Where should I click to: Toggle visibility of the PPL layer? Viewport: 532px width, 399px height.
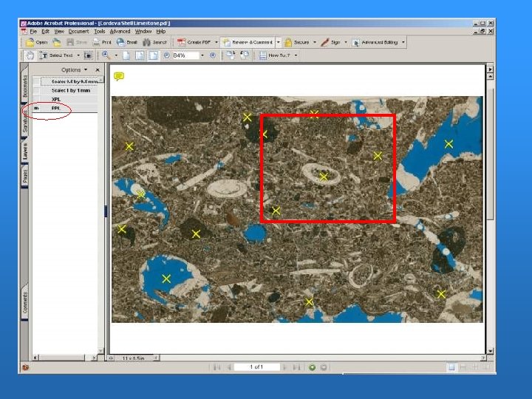pos(36,108)
